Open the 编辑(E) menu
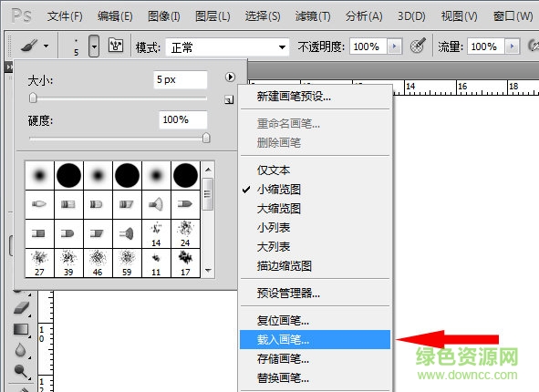Image resolution: width=539 pixels, height=392 pixels. 115,16
